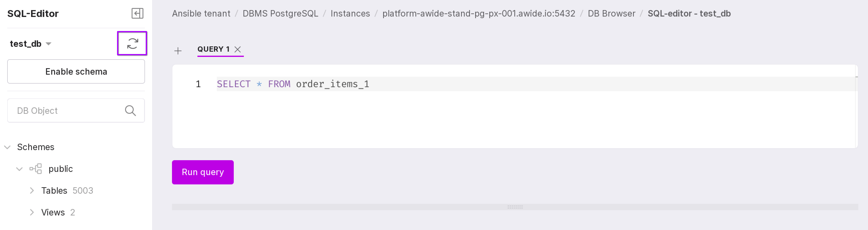The height and width of the screenshot is (230, 868).
Task: Collapse the public schema node
Action: click(20, 169)
